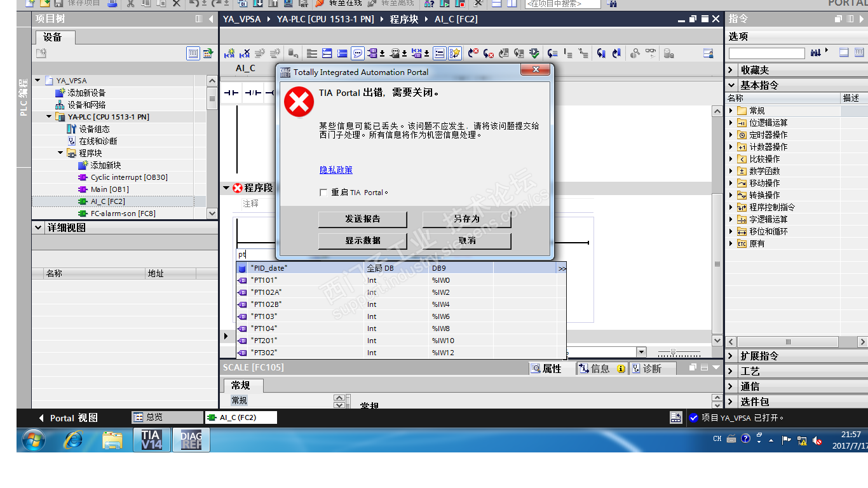Switch to Portal 视图
The height and width of the screenshot is (488, 868).
tap(69, 418)
